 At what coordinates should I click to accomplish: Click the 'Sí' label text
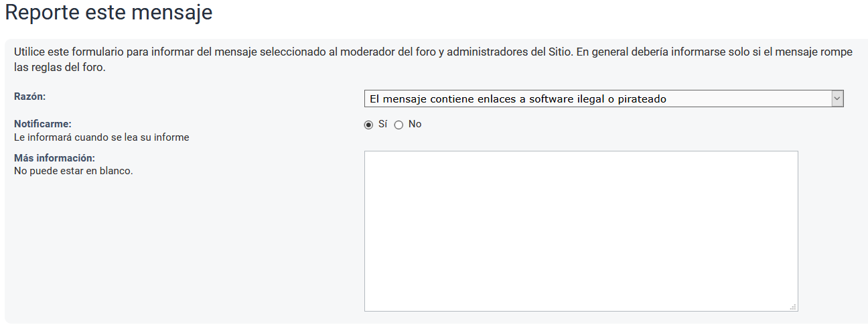point(383,124)
